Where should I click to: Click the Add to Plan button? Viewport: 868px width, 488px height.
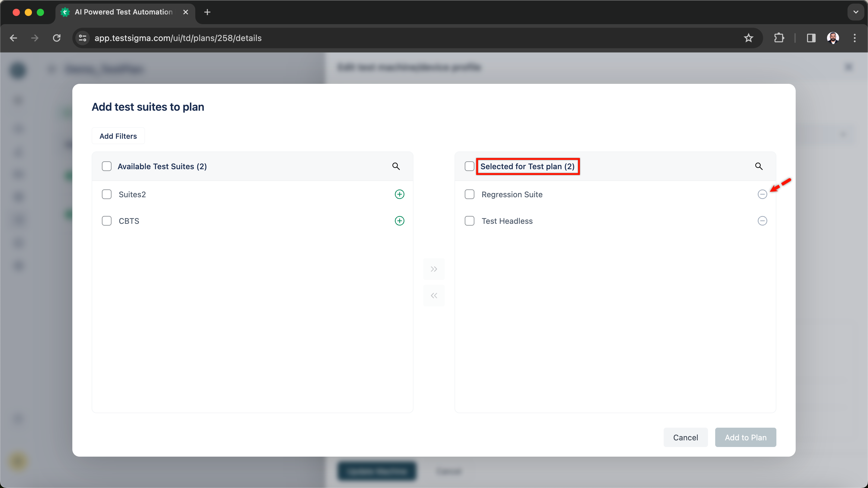pyautogui.click(x=745, y=437)
